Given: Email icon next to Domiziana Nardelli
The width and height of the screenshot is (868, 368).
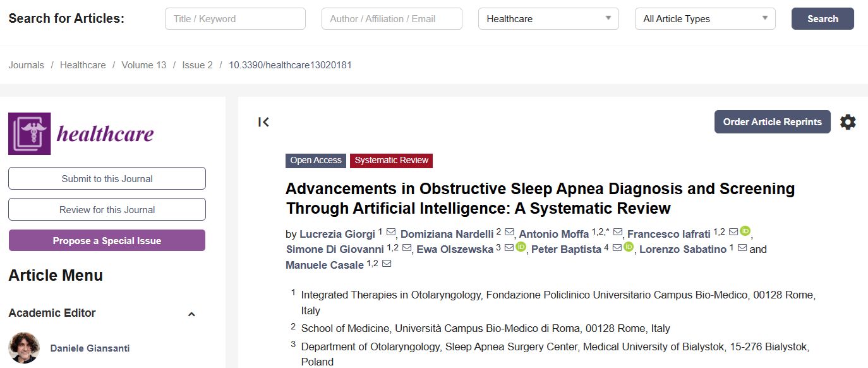Looking at the screenshot, I should 509,232.
